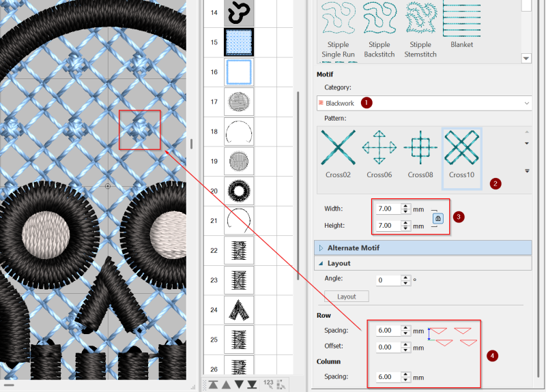Select object 21 arc thumbnail
This screenshot has width=546, height=392.
[239, 220]
